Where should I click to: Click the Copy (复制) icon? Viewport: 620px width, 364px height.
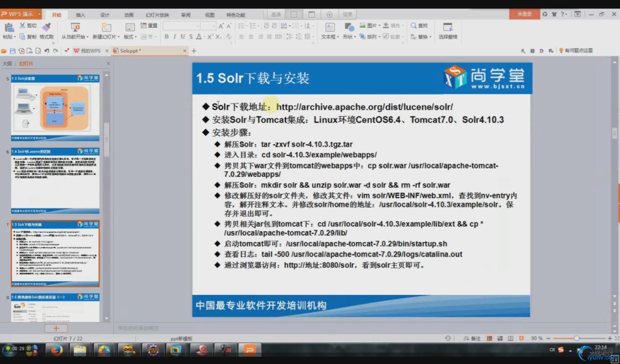(x=22, y=37)
